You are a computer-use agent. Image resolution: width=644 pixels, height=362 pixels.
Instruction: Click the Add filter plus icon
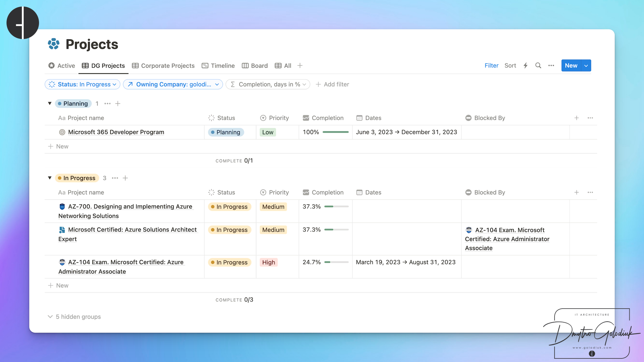[318, 84]
